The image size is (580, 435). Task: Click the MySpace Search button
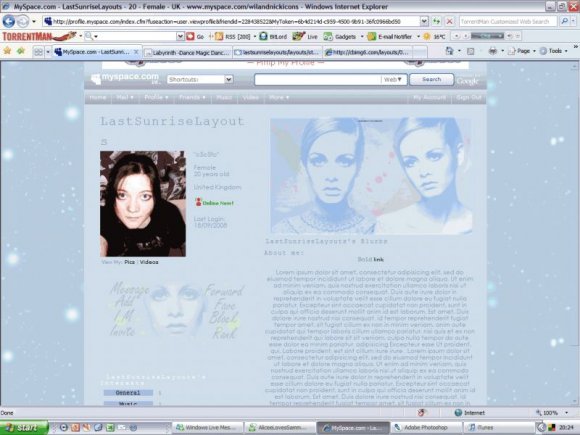(432, 79)
